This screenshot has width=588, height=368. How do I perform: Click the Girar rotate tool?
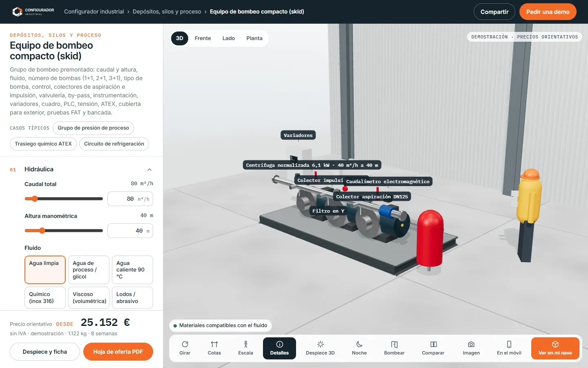tap(185, 348)
